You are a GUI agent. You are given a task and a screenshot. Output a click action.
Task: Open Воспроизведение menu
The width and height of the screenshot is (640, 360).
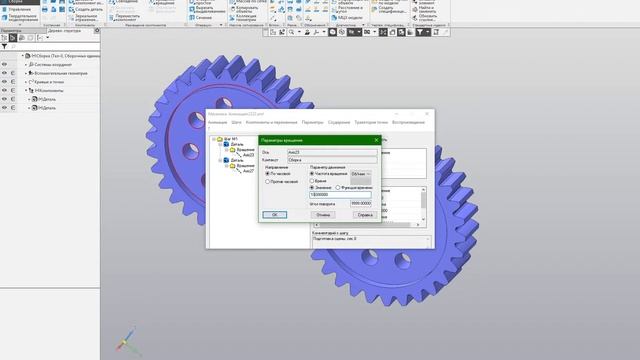click(408, 122)
